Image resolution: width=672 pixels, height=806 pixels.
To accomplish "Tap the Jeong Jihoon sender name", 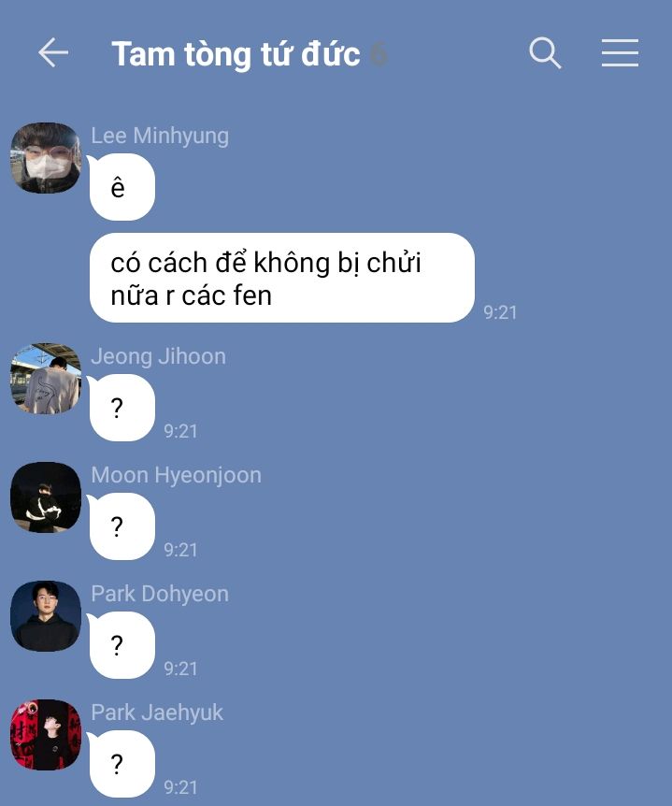I will pyautogui.click(x=158, y=357).
